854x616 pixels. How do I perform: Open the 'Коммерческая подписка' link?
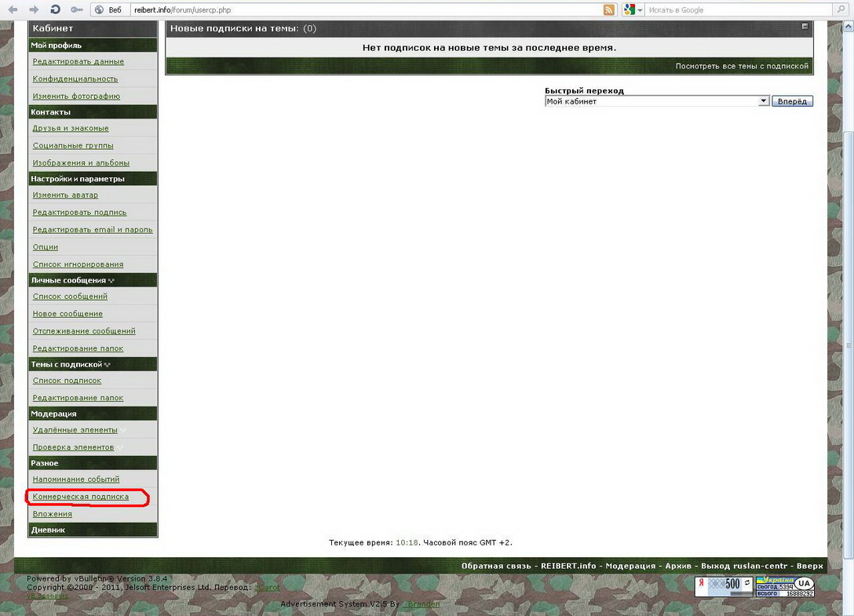pyautogui.click(x=80, y=497)
